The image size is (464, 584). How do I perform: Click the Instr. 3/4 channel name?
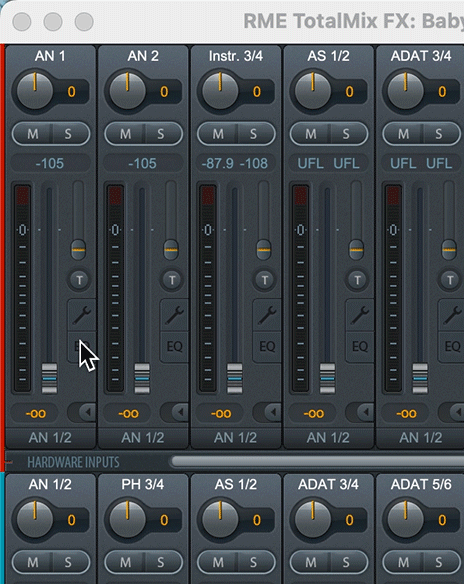coord(236,56)
